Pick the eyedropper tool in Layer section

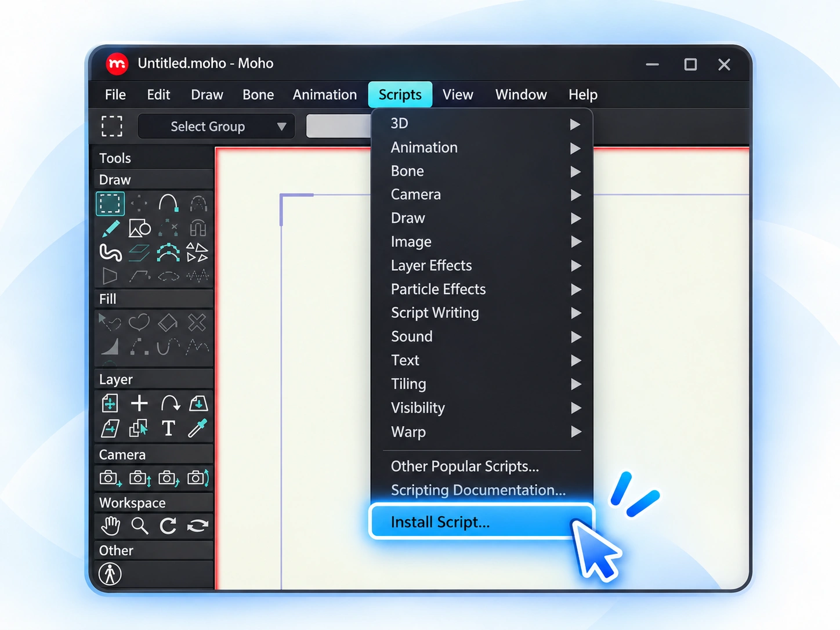(x=197, y=428)
